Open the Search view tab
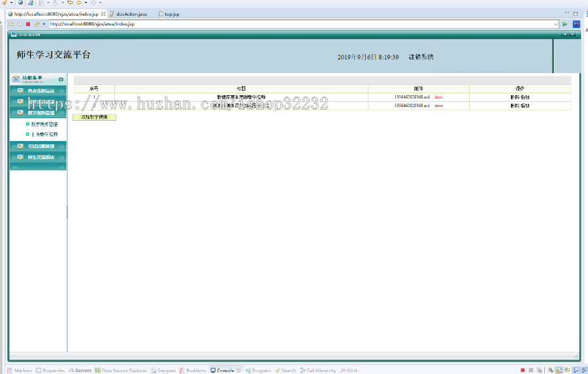This screenshot has height=374, width=588. point(286,370)
